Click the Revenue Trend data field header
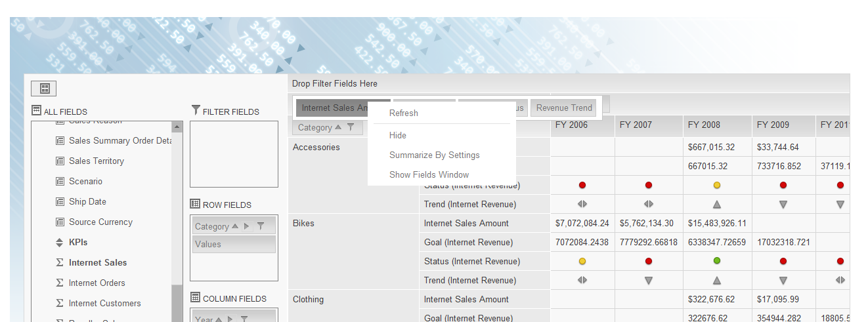868x322 pixels. click(x=564, y=108)
